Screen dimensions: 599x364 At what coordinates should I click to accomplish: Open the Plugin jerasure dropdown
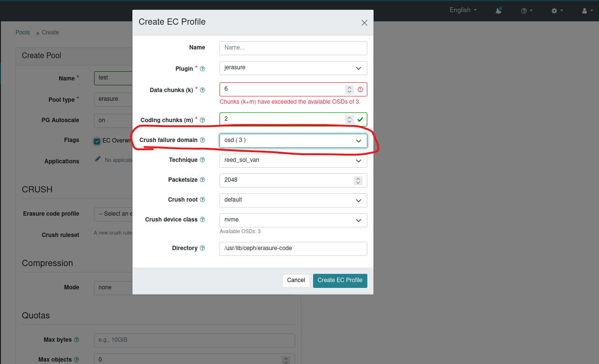(x=293, y=68)
